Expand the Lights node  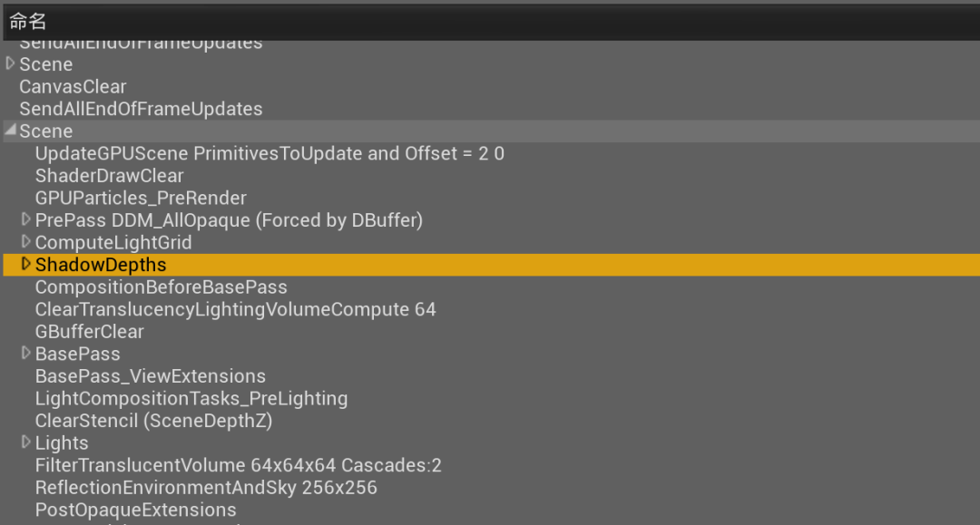point(26,442)
